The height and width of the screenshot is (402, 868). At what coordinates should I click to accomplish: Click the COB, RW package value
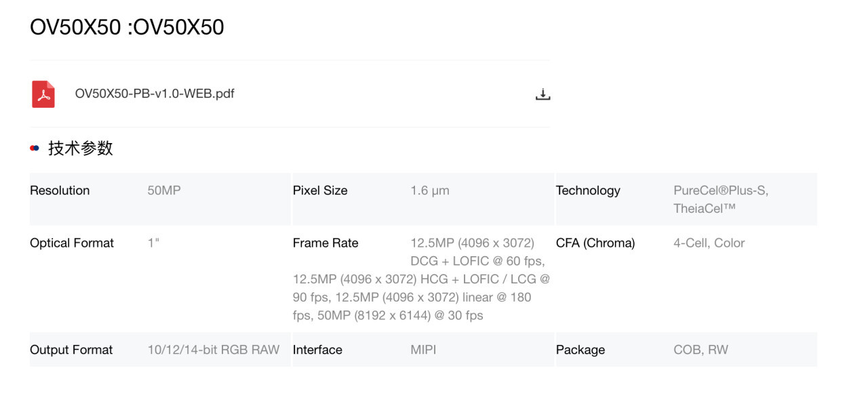pyautogui.click(x=701, y=350)
